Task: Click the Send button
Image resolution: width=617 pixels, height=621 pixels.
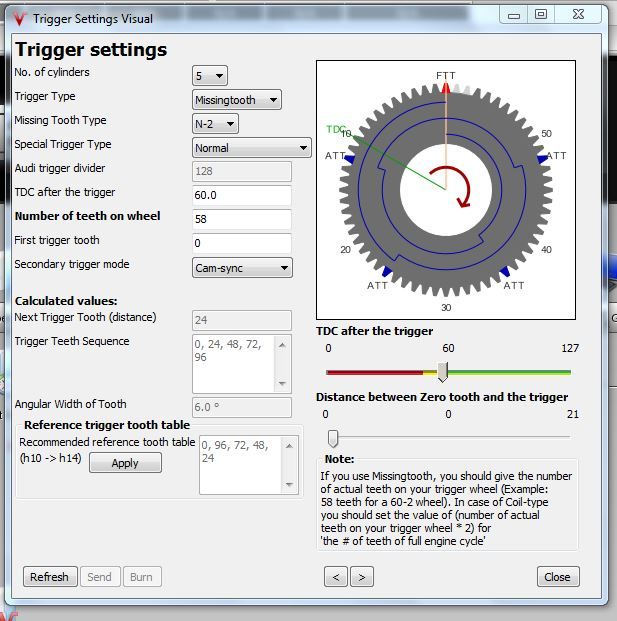Action: tap(100, 577)
